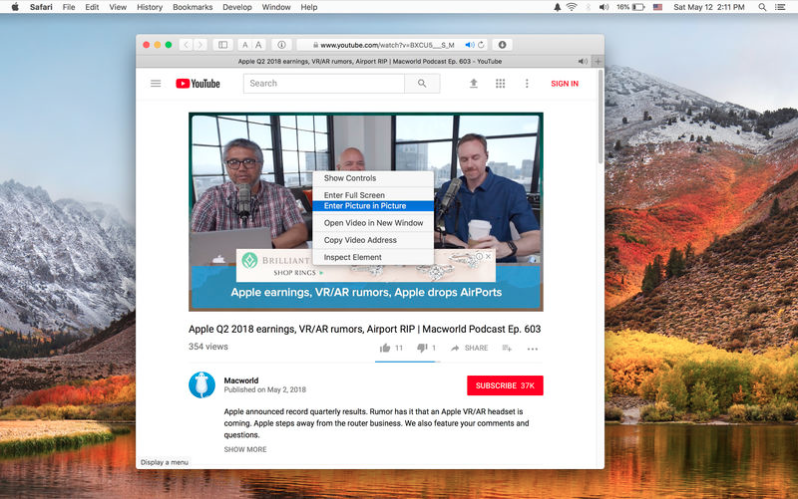798x499 pixels.
Task: Open the YouTube upload video icon
Action: tap(473, 84)
